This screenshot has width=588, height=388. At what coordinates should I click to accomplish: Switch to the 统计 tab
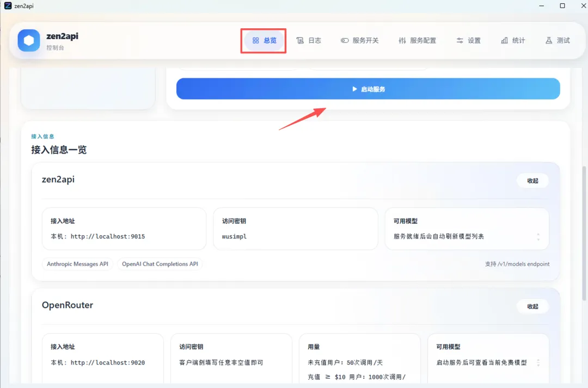tap(513, 40)
